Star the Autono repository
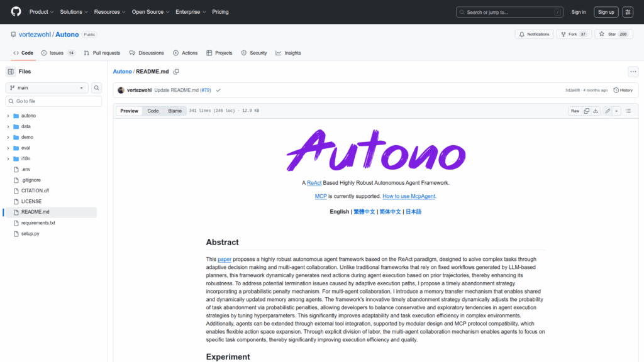This screenshot has width=644, height=362. [x=614, y=34]
